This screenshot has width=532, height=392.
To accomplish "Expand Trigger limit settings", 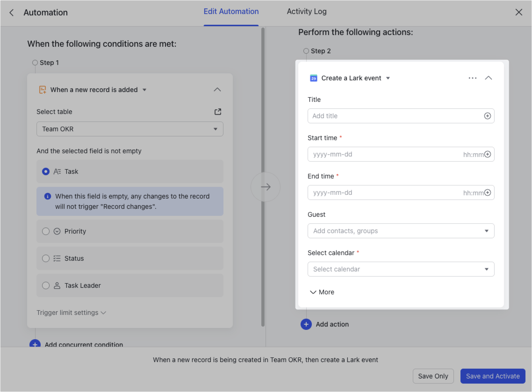I will (x=71, y=313).
